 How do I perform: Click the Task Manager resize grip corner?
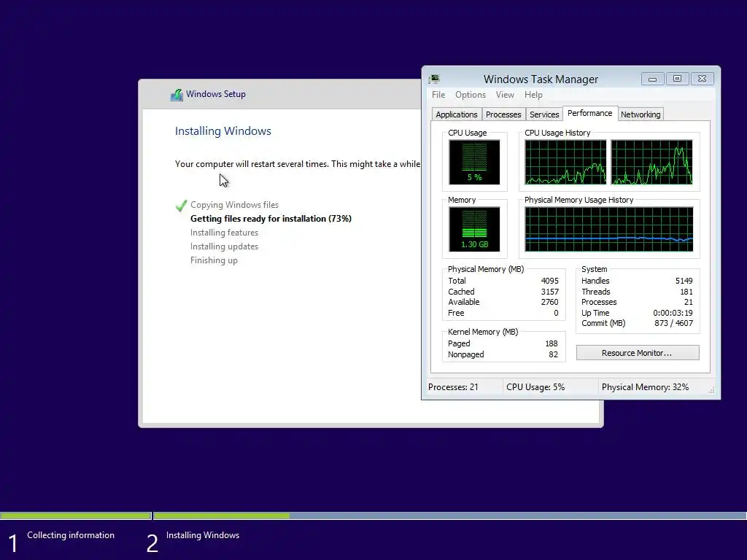(x=711, y=391)
